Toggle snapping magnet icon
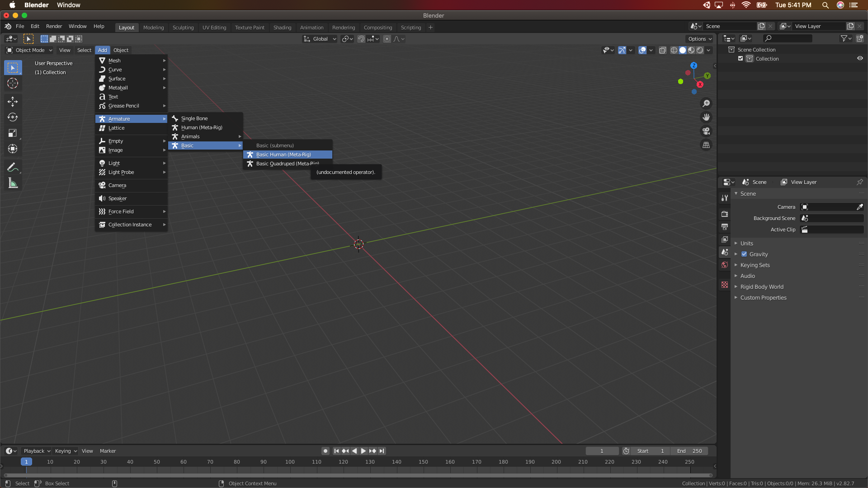The image size is (868, 488). 361,39
